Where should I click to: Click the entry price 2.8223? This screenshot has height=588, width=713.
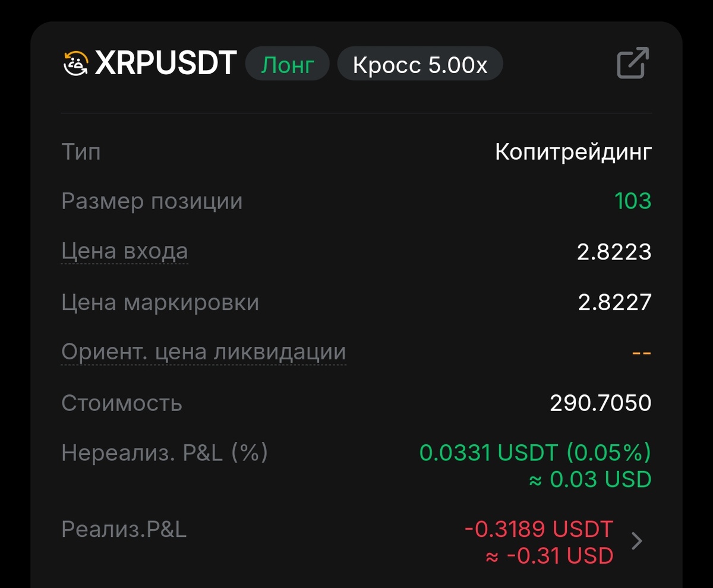coord(614,251)
